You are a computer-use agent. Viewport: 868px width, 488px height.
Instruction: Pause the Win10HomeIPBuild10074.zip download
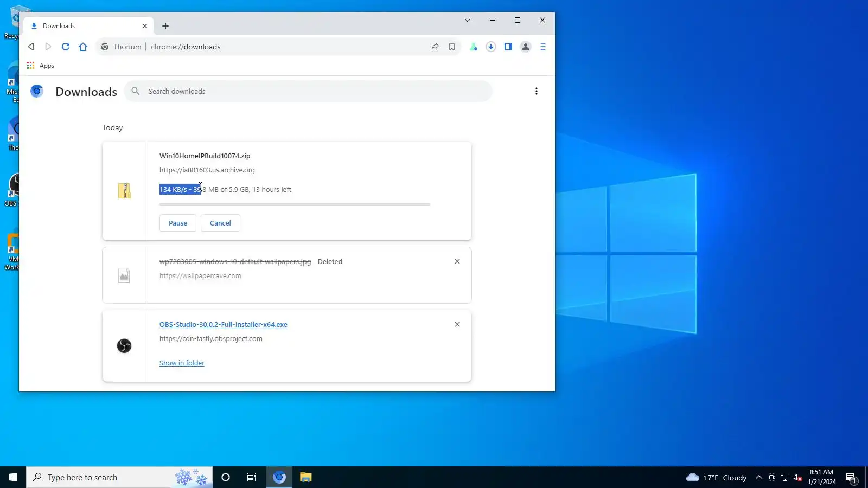178,223
